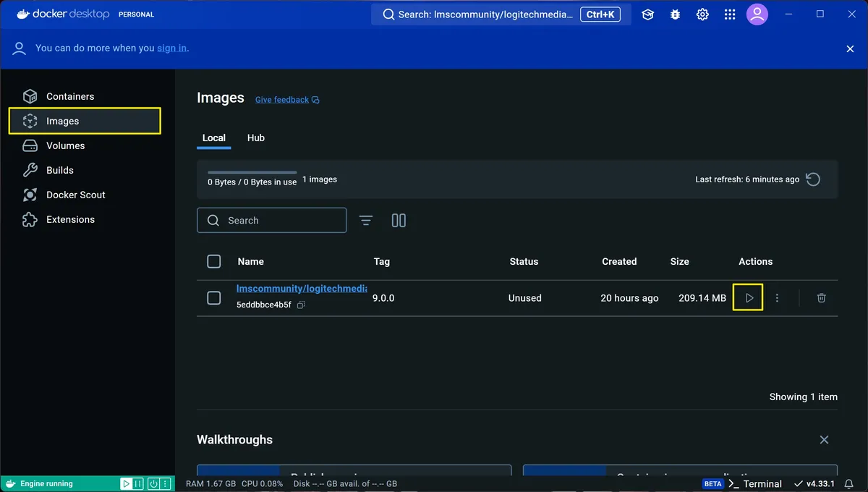This screenshot has width=868, height=492.
Task: Sort by the Tag column header
Action: point(382,262)
